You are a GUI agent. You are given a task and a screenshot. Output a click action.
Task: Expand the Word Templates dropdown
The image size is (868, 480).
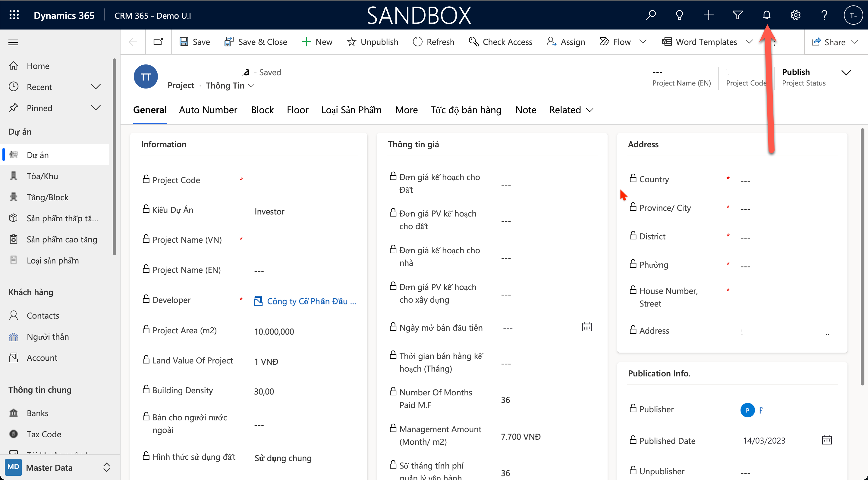click(749, 42)
